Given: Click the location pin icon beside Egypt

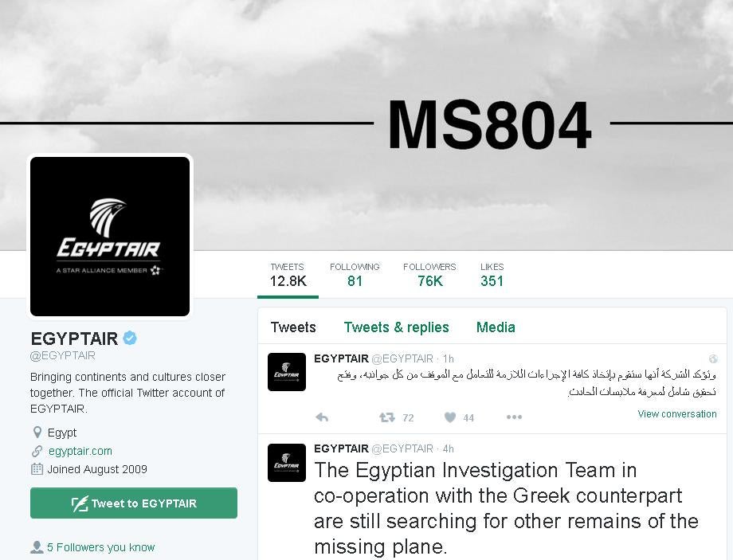Looking at the screenshot, I should tap(37, 433).
